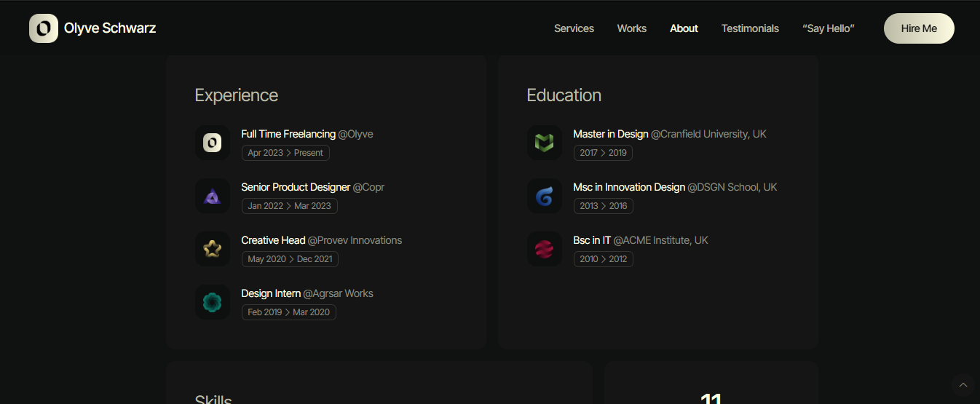
Task: Open the Services menu item
Action: (574, 28)
